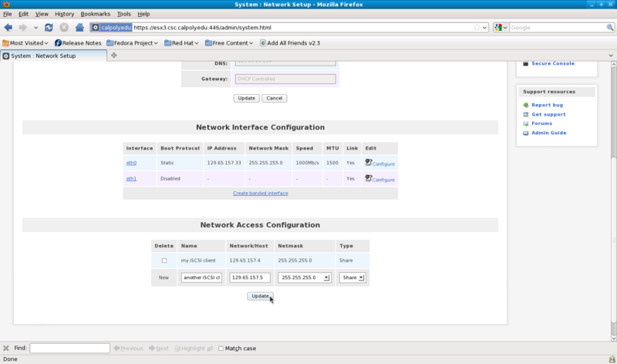Open the URL history dropdown arrow
Screen dimensions: 617x364
(x=485, y=28)
